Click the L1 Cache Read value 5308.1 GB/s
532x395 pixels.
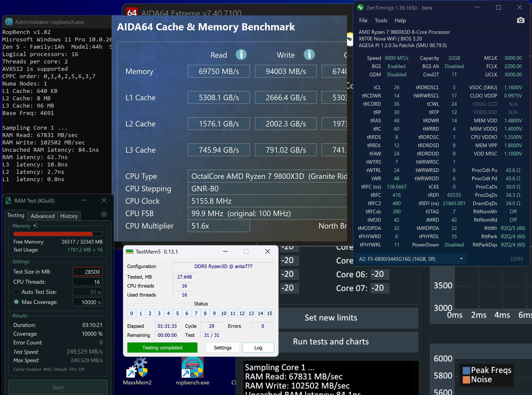(219, 97)
